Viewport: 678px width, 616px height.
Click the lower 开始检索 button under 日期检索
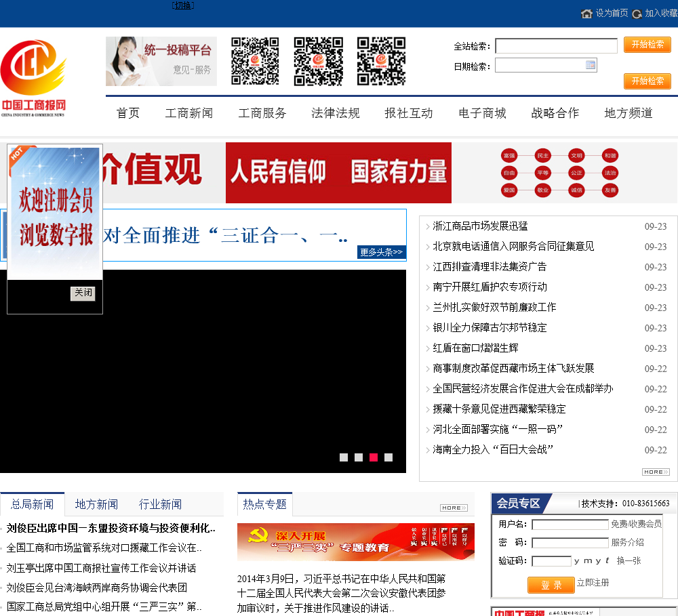click(x=647, y=81)
